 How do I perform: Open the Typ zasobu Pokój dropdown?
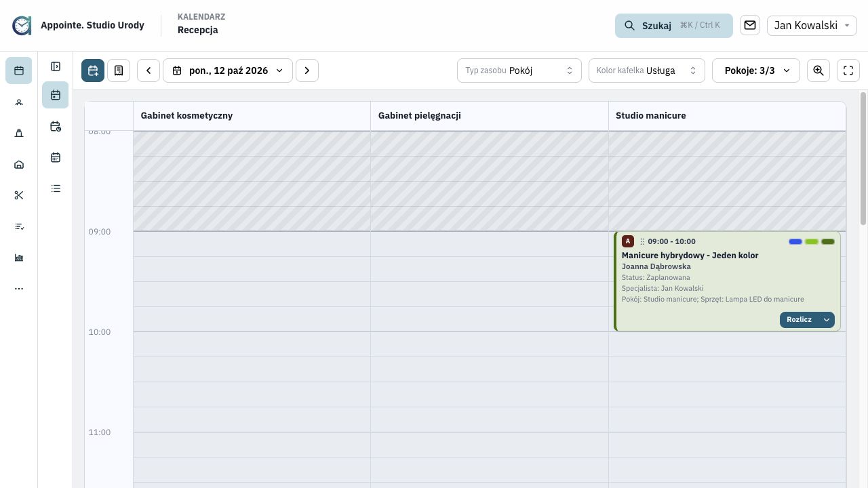[519, 70]
